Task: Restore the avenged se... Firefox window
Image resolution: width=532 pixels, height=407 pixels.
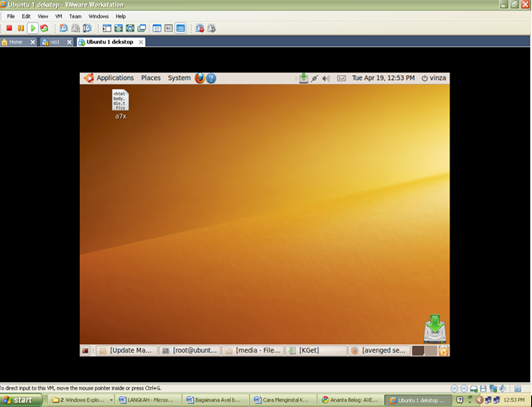Action: tap(379, 350)
